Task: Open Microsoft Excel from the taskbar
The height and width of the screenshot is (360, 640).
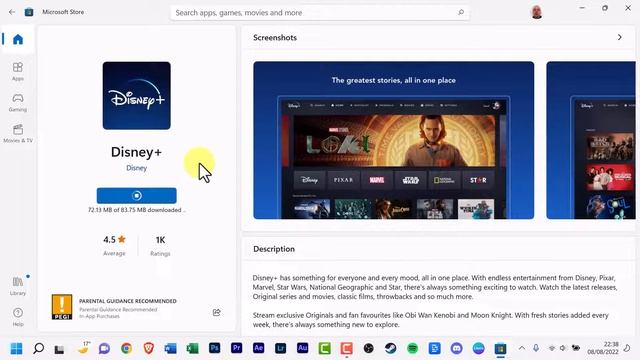Action: [x=192, y=348]
